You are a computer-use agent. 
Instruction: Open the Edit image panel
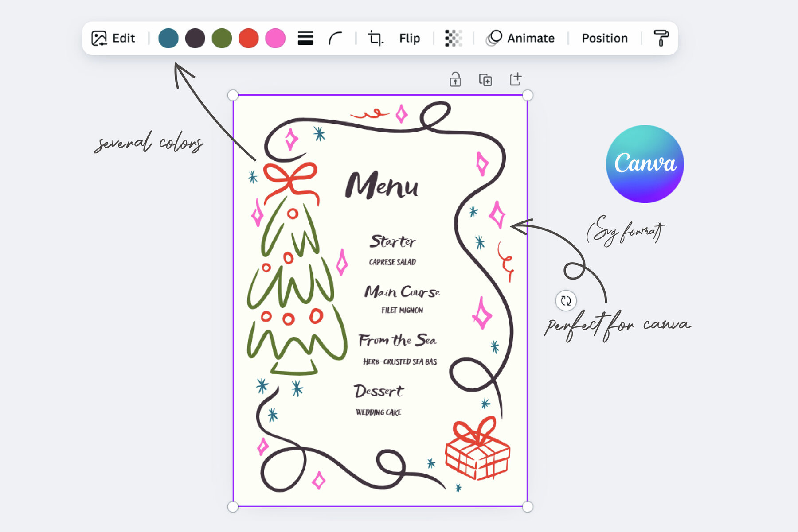pyautogui.click(x=113, y=38)
